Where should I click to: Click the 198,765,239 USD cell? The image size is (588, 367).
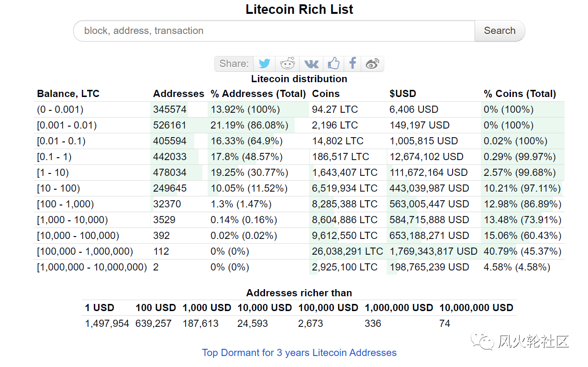pos(429,267)
